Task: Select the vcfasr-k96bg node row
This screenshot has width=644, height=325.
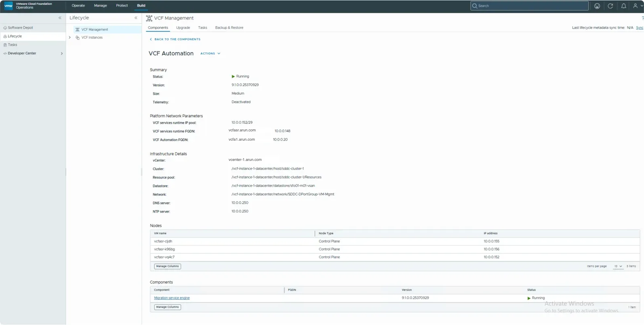Action: [395, 249]
